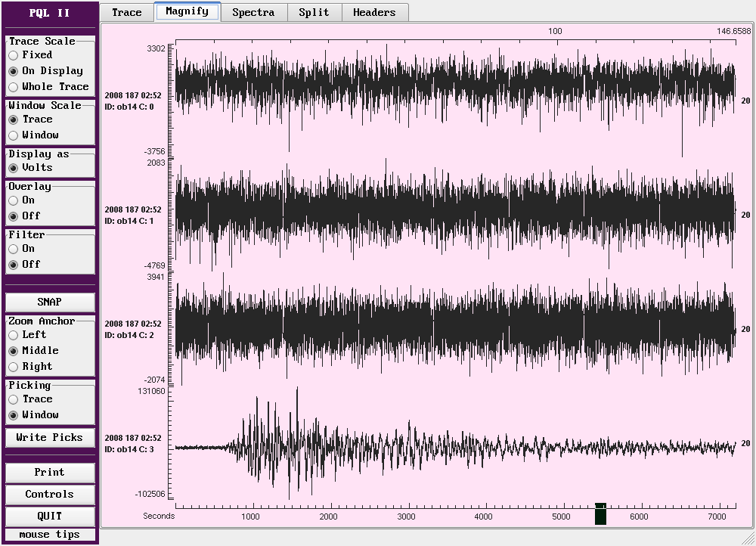Click the Print button
Viewport: 756px width, 546px height.
click(50, 473)
